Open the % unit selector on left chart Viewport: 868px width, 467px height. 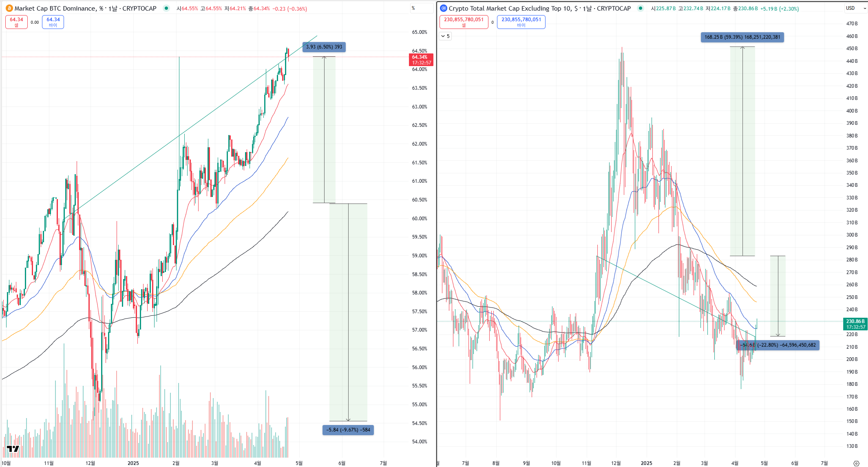421,8
